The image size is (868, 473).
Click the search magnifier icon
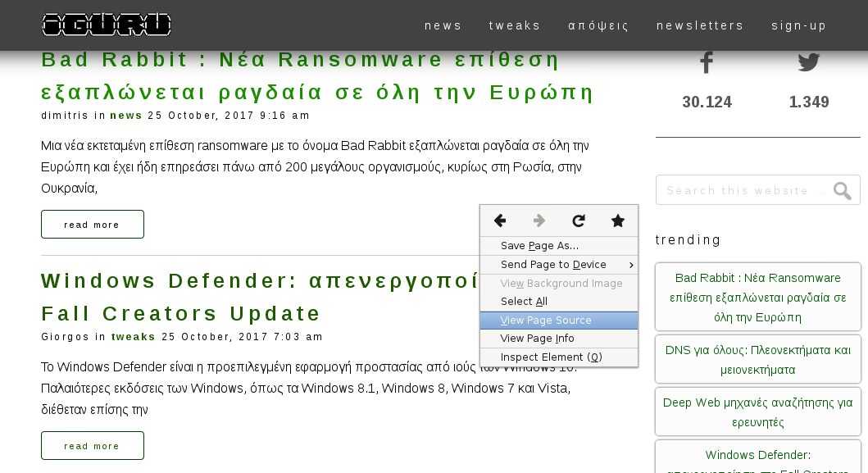[x=842, y=191]
